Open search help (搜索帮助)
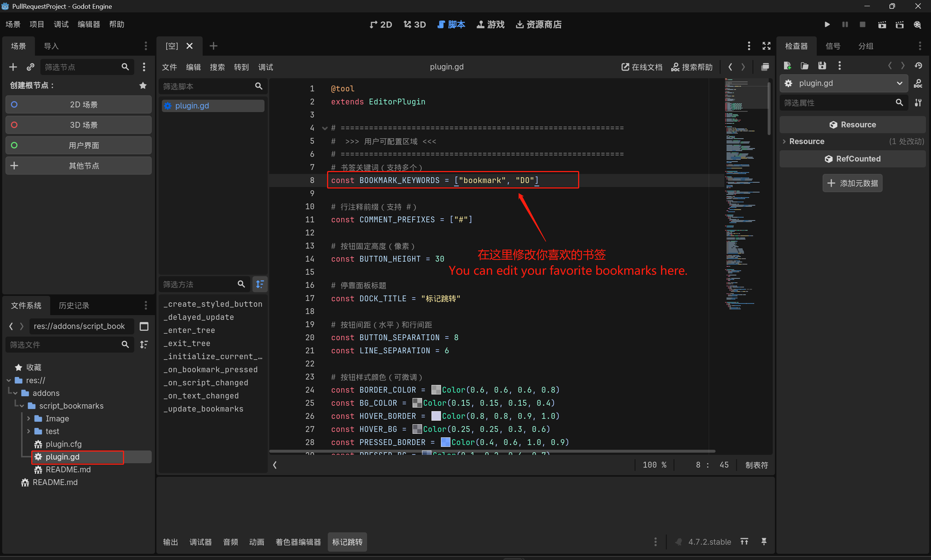Image resolution: width=931 pixels, height=560 pixels. pyautogui.click(x=692, y=67)
